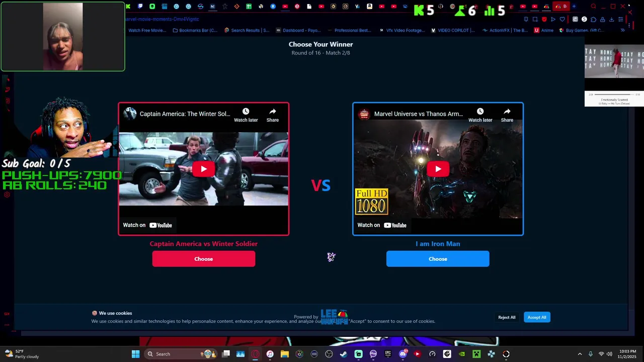
Task: Click Watch later on Captain America video
Action: click(x=246, y=115)
